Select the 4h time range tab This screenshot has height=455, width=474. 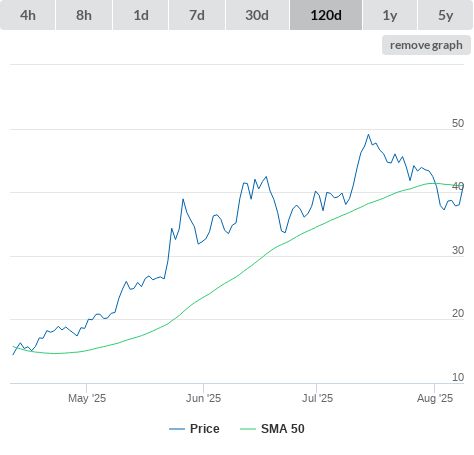tap(28, 15)
